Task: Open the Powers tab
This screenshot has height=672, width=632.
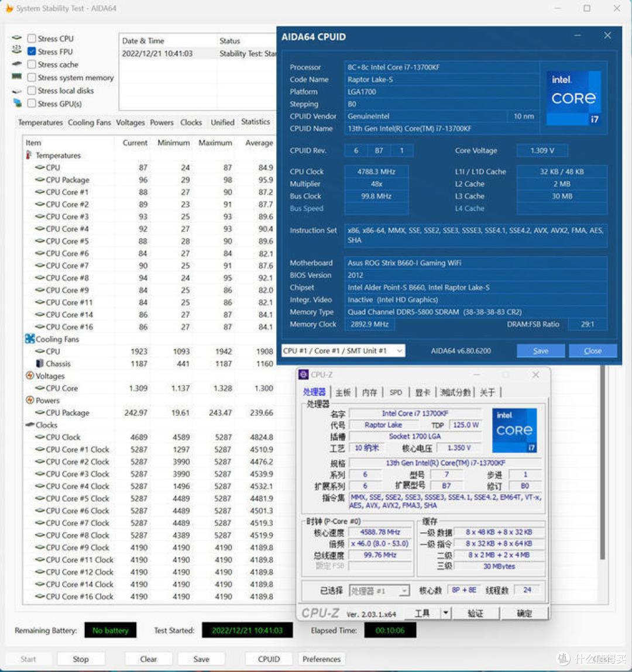Action: click(162, 122)
